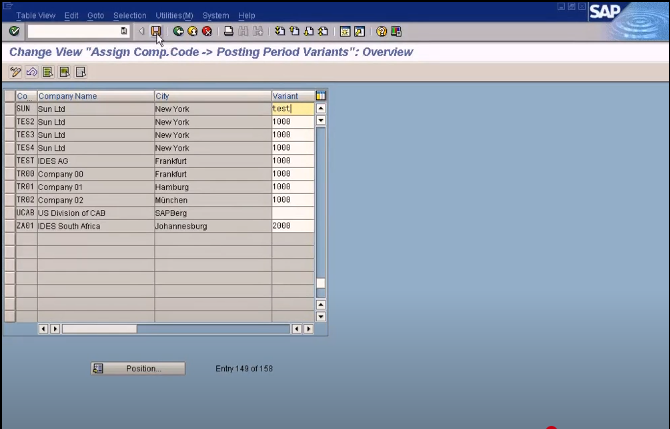Screen dimensions: 670x429
Task: Click the red Cancel icon
Action: coord(207,31)
